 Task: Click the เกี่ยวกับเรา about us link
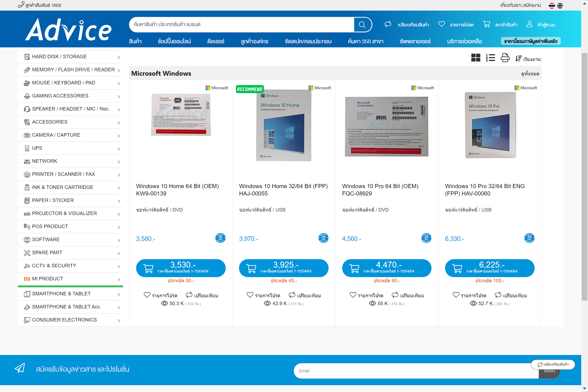(510, 5)
